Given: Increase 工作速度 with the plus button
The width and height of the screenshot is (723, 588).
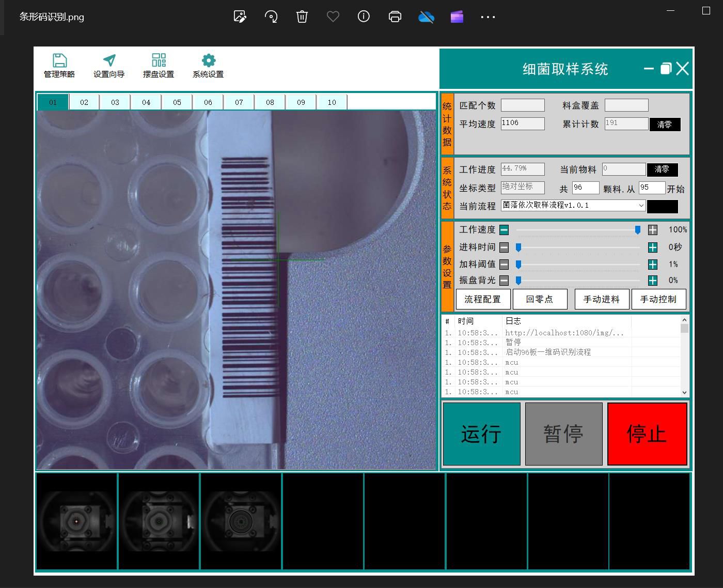Looking at the screenshot, I should [x=653, y=230].
